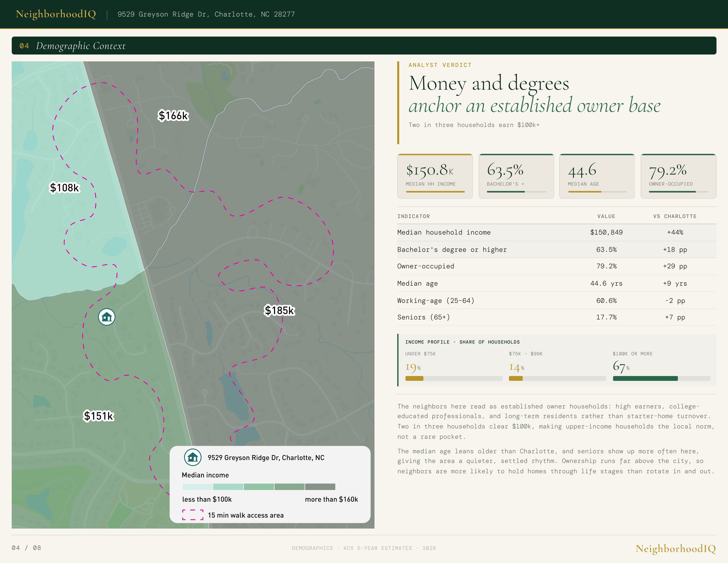
Task: Click the 44.6 yrs value cell
Action: click(606, 283)
